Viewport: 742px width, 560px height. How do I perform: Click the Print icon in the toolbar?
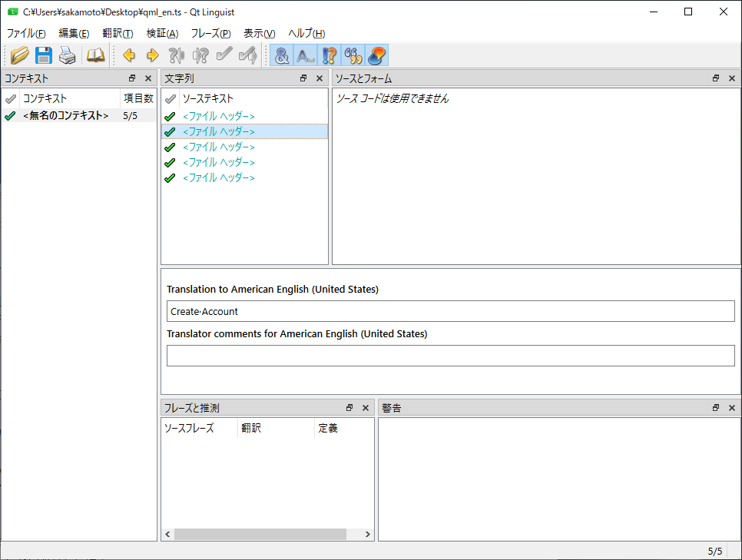click(x=68, y=55)
